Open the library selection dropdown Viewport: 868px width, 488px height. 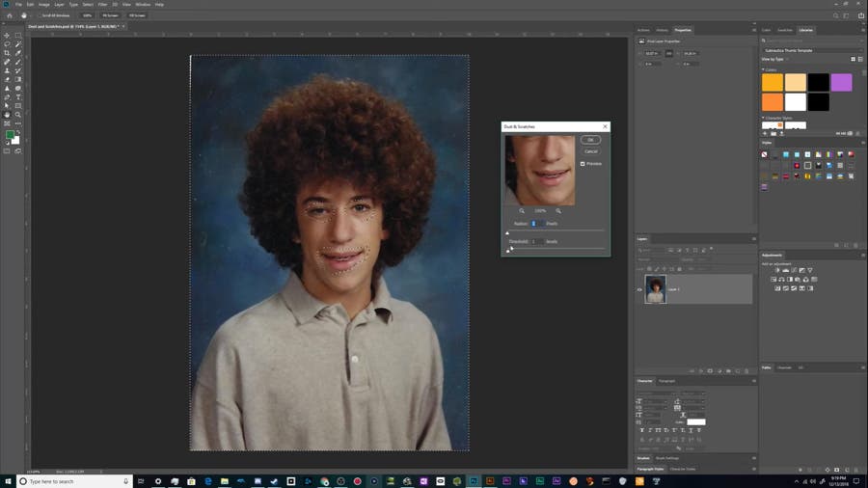click(812, 50)
